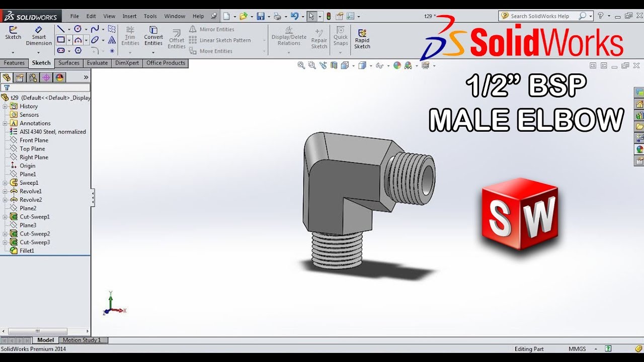The height and width of the screenshot is (362, 644).
Task: Open Line tool dropdown arrow
Action: (x=69, y=29)
